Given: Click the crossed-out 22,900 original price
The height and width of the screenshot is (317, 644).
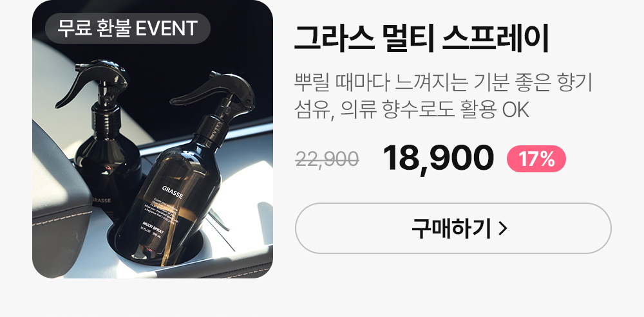Looking at the screenshot, I should point(327,159).
